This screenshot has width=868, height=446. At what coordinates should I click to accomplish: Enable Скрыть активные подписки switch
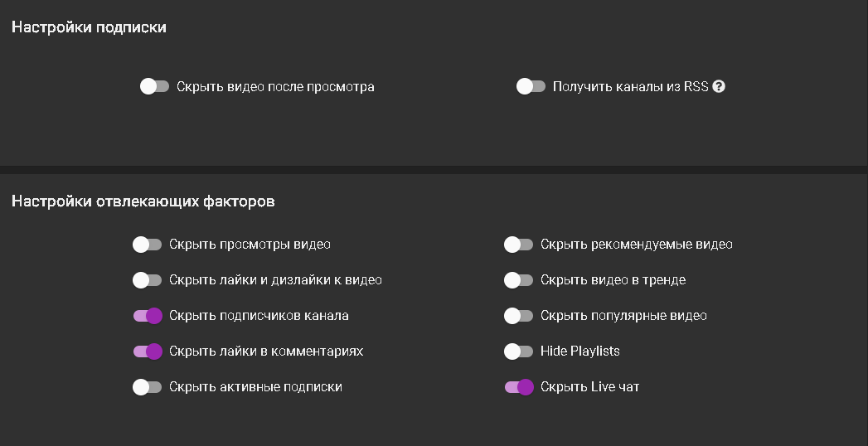[147, 387]
